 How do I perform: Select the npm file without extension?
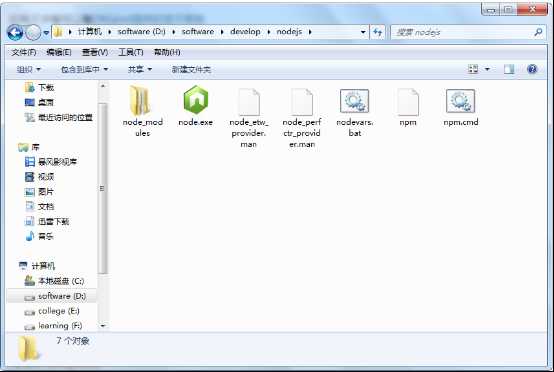pos(408,102)
